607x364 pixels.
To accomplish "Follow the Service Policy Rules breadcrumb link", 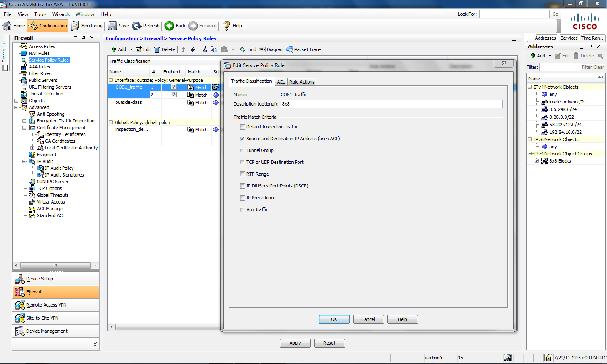I will point(193,38).
